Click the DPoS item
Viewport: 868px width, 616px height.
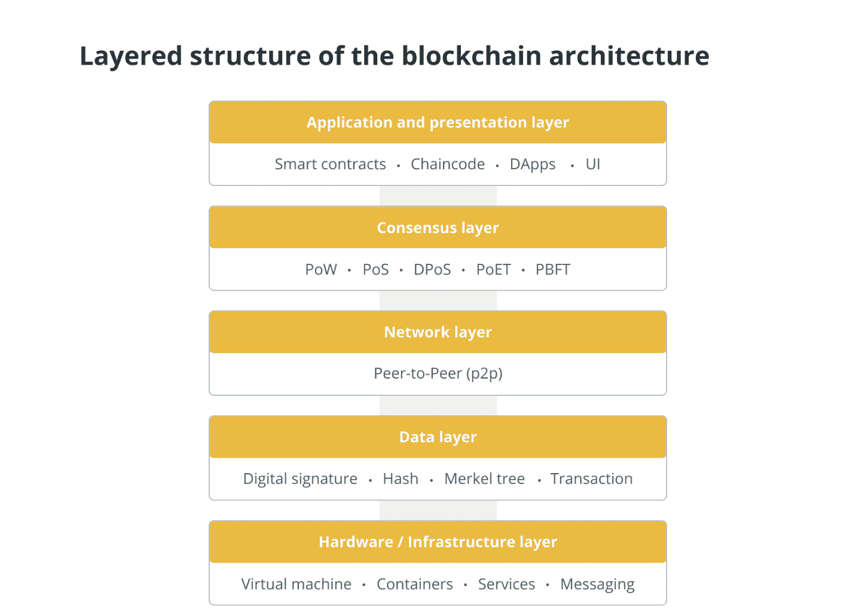[x=432, y=270]
